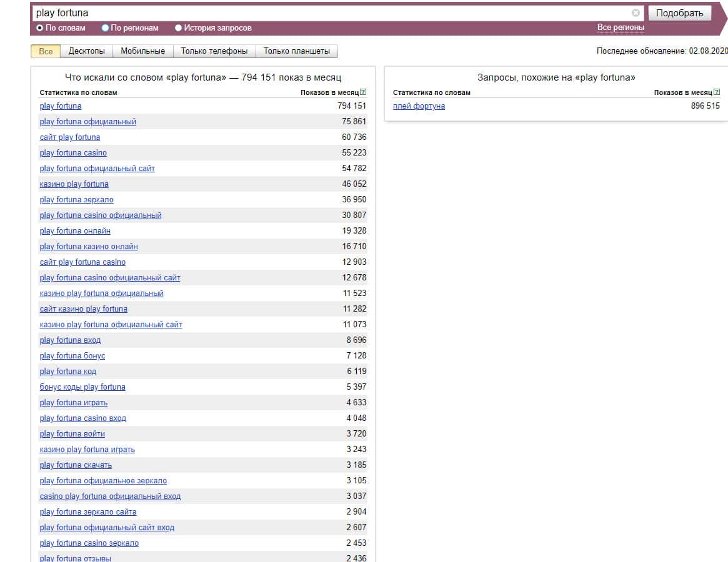728x562 pixels.
Task: Open the 'плей фортуна' similar query link
Action: pyautogui.click(x=419, y=106)
